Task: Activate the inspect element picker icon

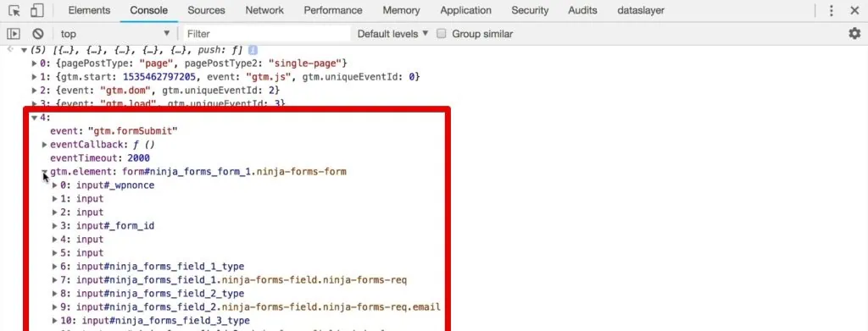Action: (14, 10)
